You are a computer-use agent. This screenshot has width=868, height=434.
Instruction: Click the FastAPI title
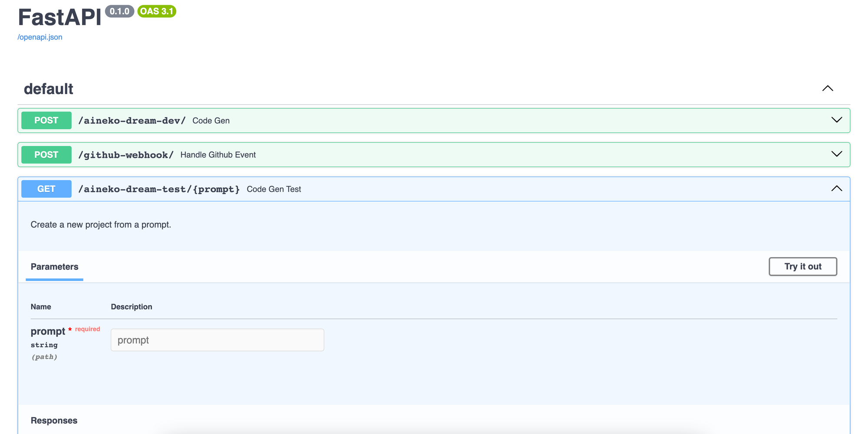(x=59, y=17)
